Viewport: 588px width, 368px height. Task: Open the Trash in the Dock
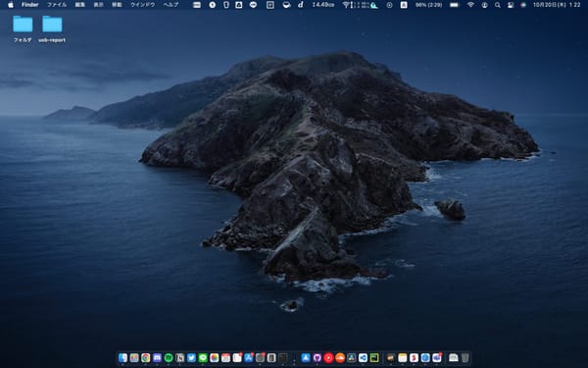tap(465, 358)
